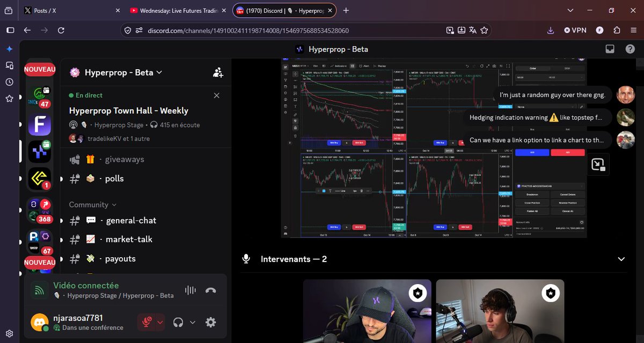Click the invite people icon beside Hyperprop - Beta
644x343 pixels.
click(218, 73)
